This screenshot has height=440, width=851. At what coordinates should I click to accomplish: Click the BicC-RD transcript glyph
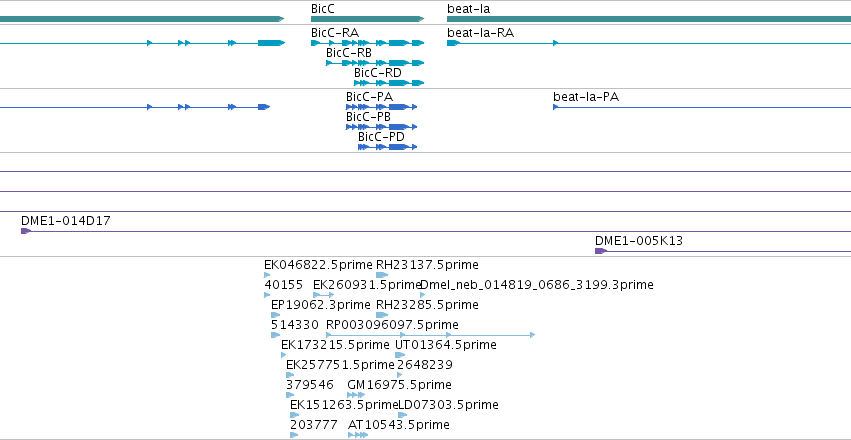[389, 83]
